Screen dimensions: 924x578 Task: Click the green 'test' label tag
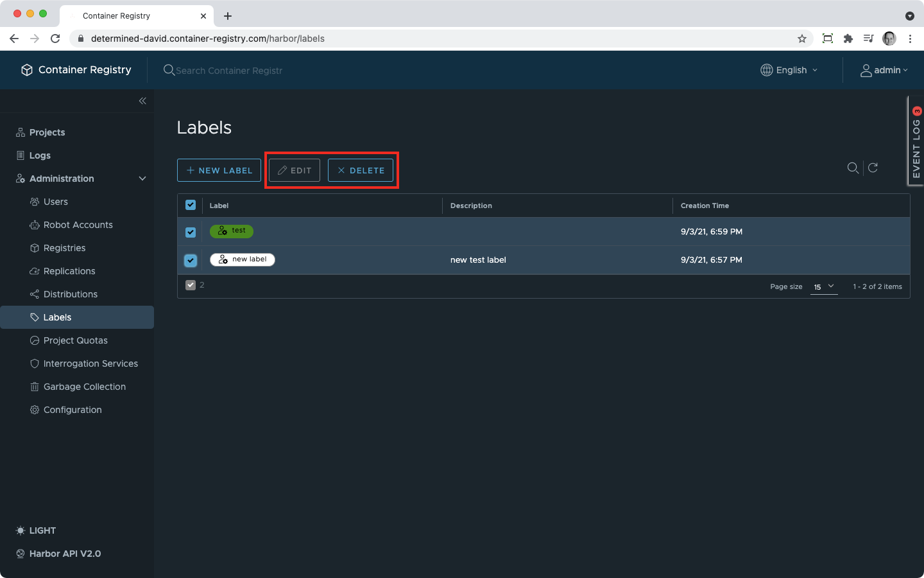point(232,231)
